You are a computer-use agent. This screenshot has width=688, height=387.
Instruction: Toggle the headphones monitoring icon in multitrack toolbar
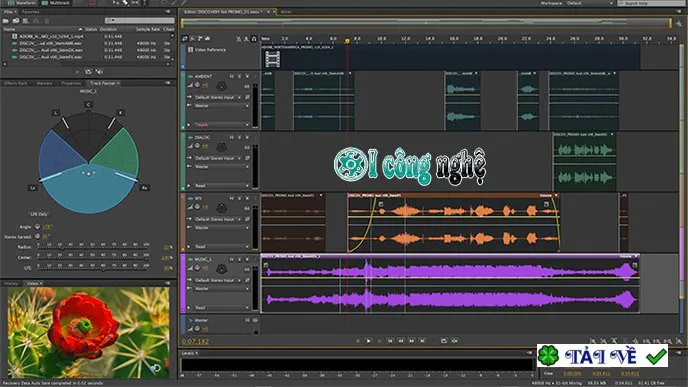(254, 39)
